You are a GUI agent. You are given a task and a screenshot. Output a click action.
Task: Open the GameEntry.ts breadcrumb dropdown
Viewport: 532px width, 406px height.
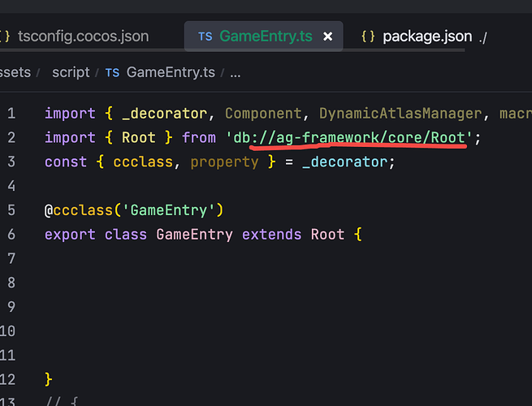click(x=171, y=72)
